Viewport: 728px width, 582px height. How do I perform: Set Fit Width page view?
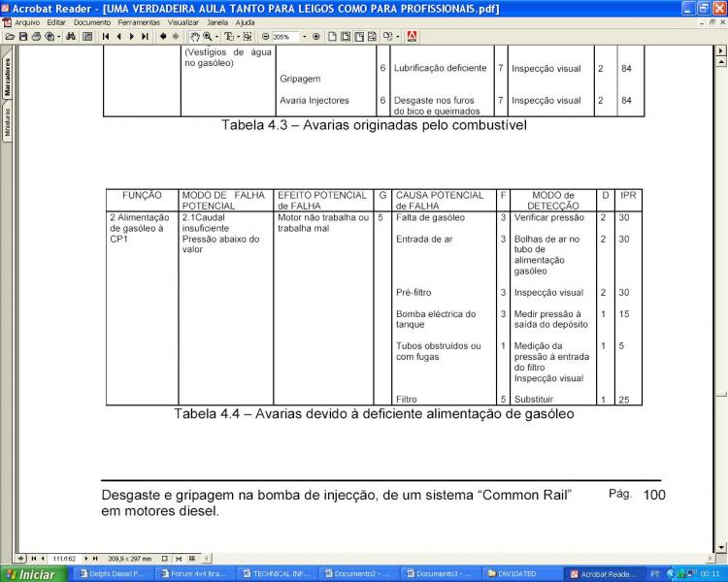tap(359, 37)
